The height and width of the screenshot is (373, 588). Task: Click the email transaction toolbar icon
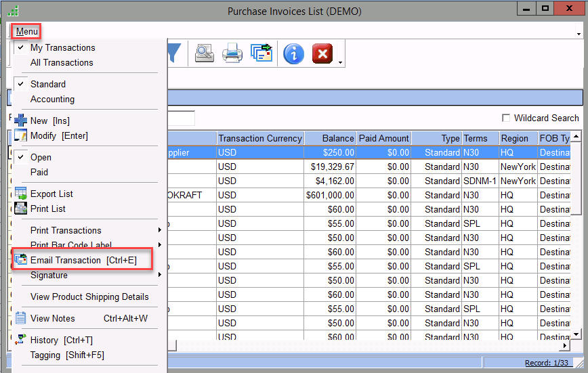[x=261, y=53]
